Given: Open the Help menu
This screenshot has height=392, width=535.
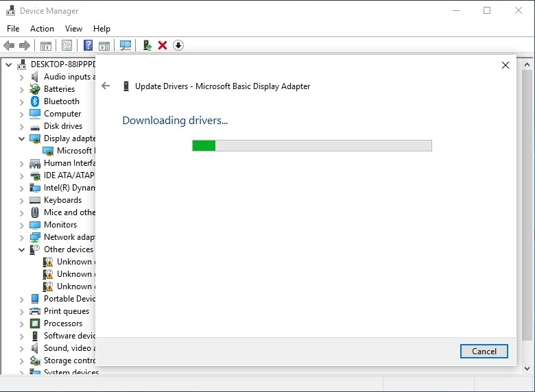Looking at the screenshot, I should click(x=102, y=29).
